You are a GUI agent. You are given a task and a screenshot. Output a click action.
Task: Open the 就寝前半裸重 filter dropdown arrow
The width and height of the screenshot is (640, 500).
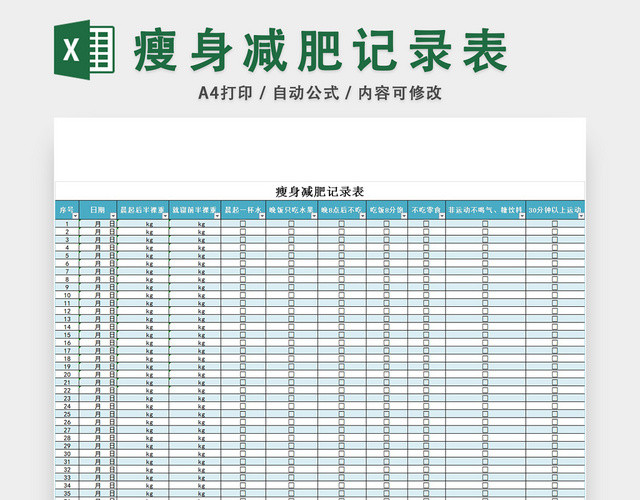point(217,216)
